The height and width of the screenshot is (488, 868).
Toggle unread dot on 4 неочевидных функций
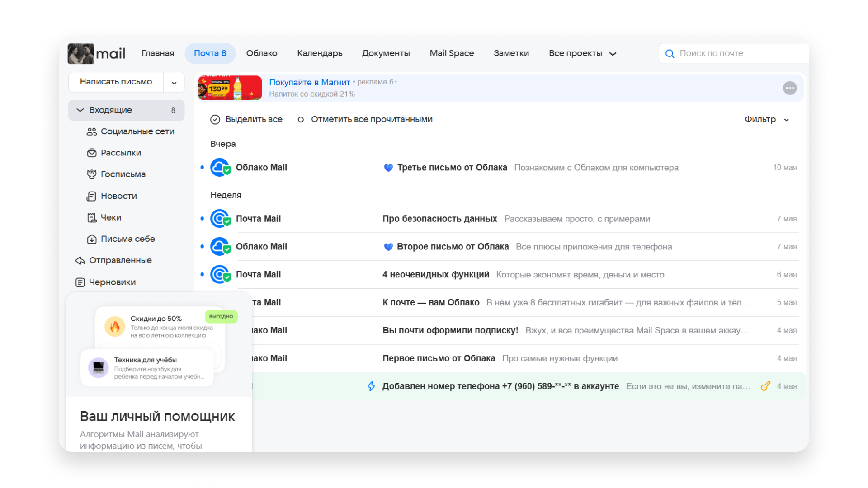pos(202,275)
